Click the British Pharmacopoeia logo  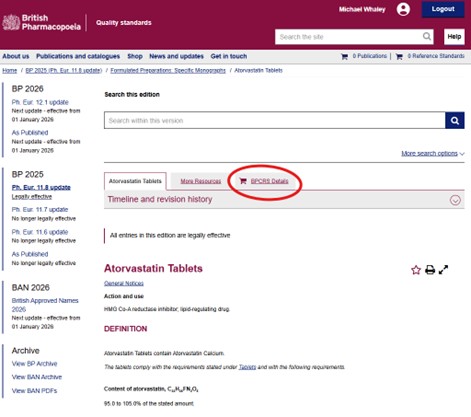(42, 22)
